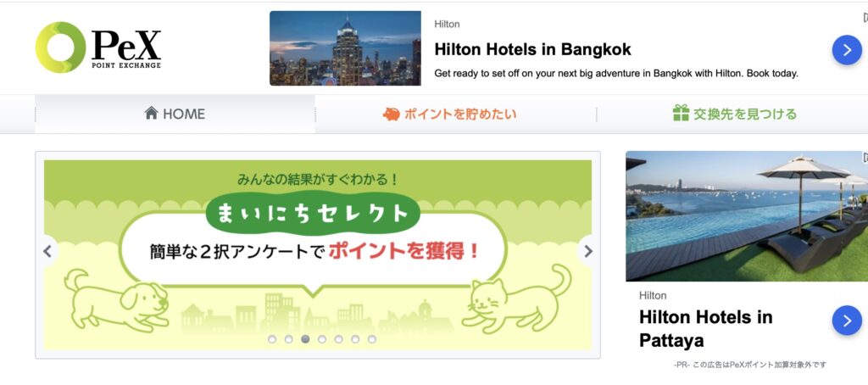The image size is (868, 385).
Task: Select the second carousel dot
Action: pyautogui.click(x=288, y=339)
